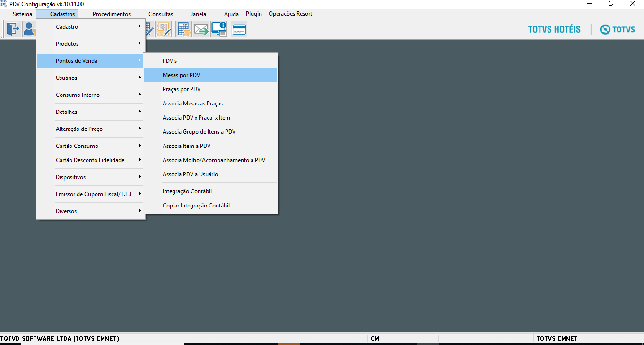Click TOTVS HOTÉIS branding text

(x=554, y=29)
